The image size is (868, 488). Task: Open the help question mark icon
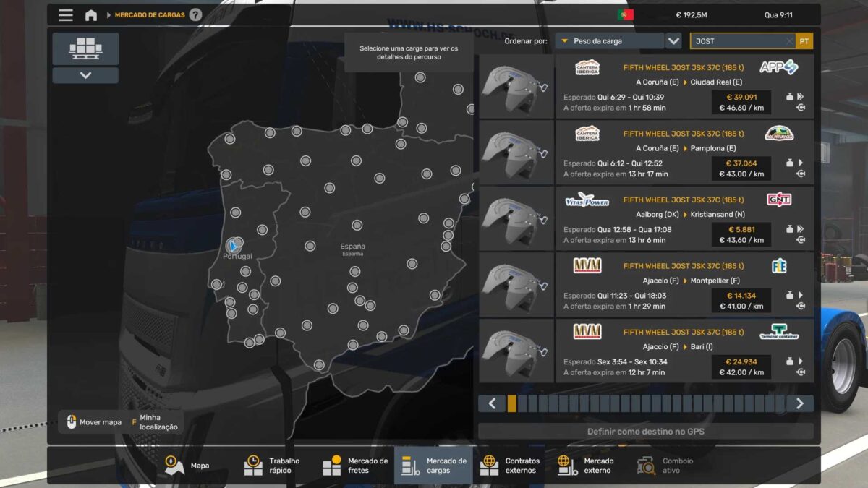195,15
